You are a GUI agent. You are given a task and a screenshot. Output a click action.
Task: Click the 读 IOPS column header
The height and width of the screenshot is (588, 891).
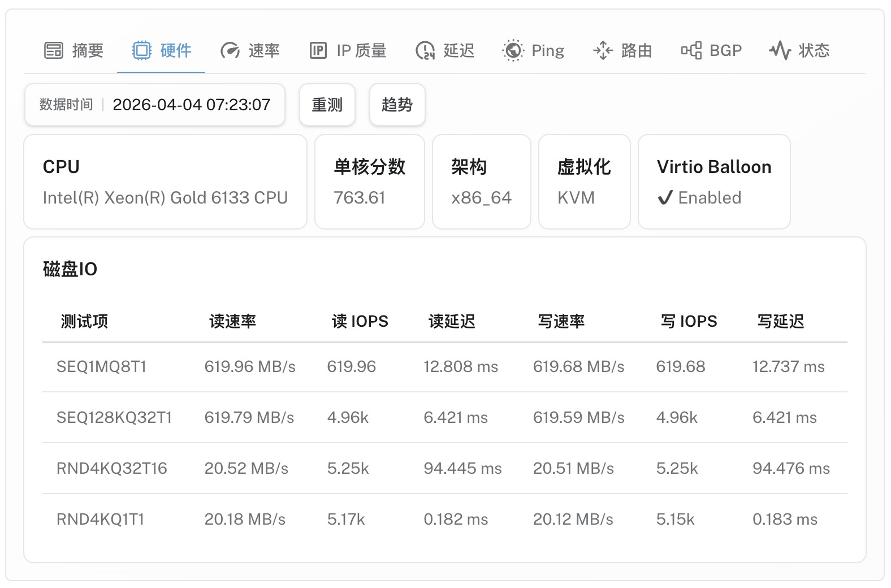click(x=360, y=321)
